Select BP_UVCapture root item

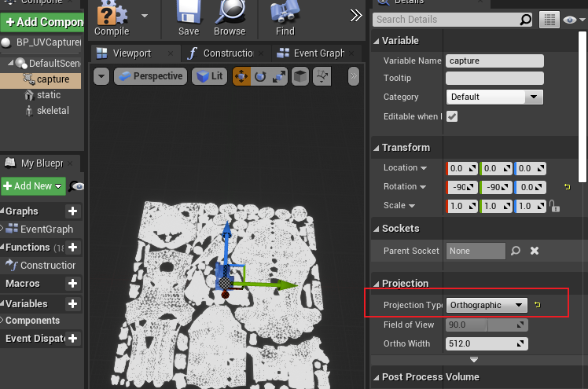[x=42, y=42]
